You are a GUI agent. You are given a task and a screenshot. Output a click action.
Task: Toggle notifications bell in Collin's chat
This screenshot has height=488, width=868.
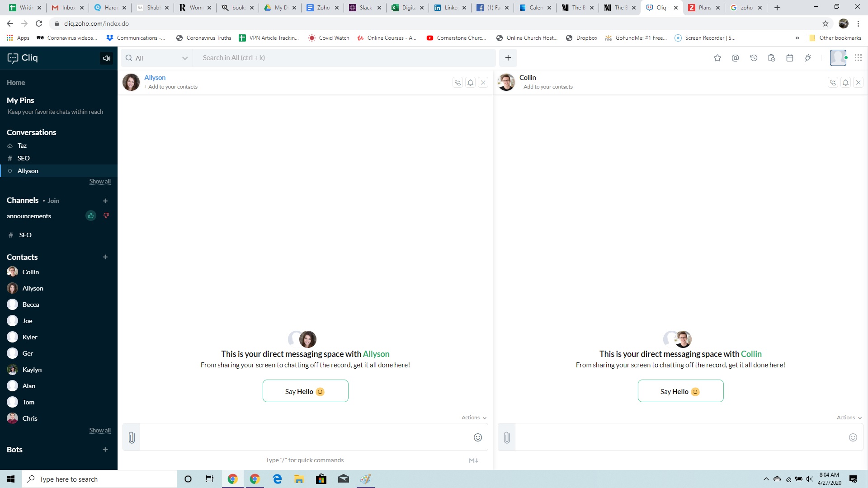[846, 83]
